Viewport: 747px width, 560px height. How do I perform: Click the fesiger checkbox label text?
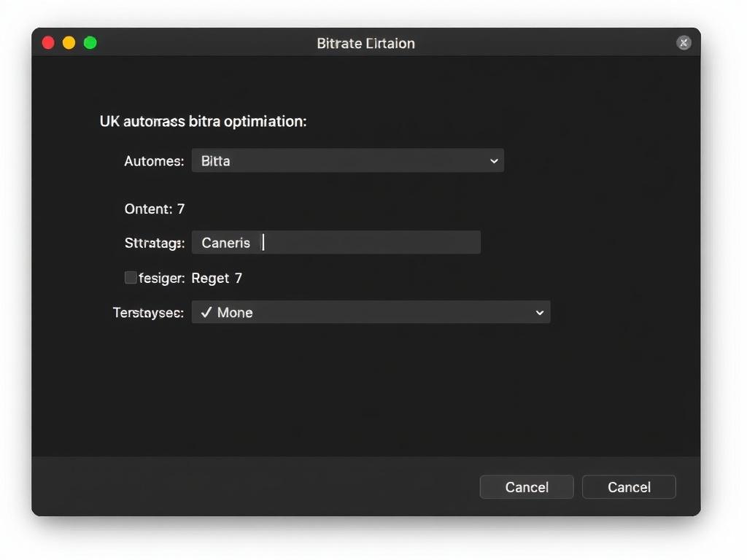[161, 278]
